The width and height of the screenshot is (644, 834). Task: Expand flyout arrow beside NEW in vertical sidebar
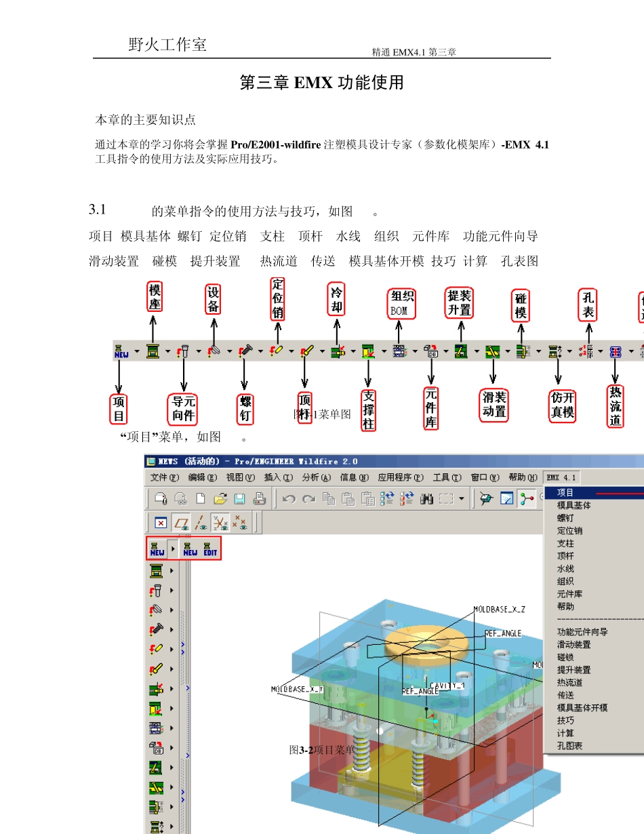172,549
